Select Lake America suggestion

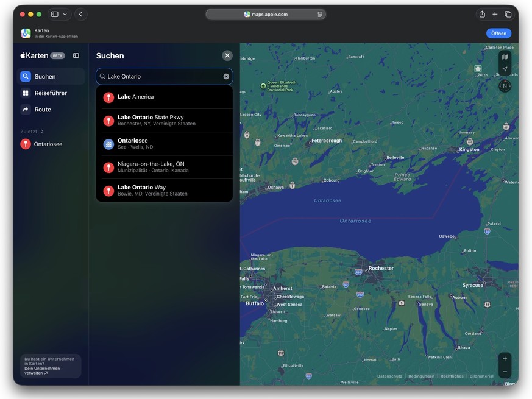[x=165, y=97]
